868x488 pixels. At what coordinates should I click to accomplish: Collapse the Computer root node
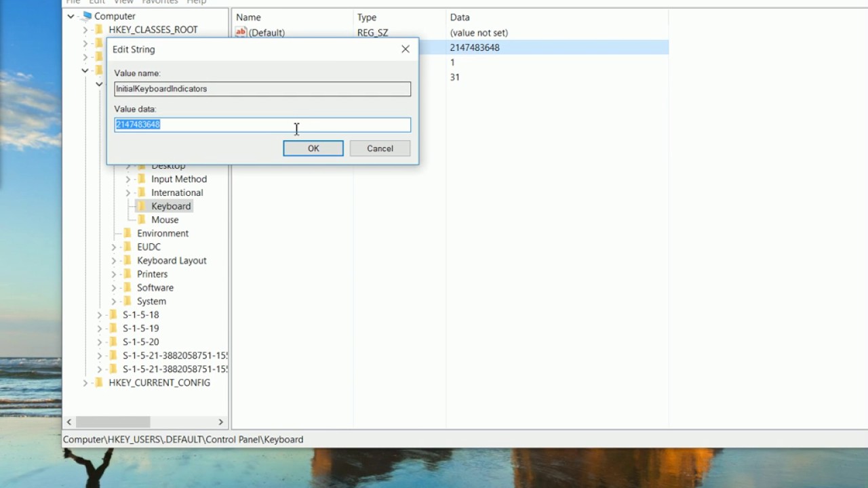click(x=71, y=16)
